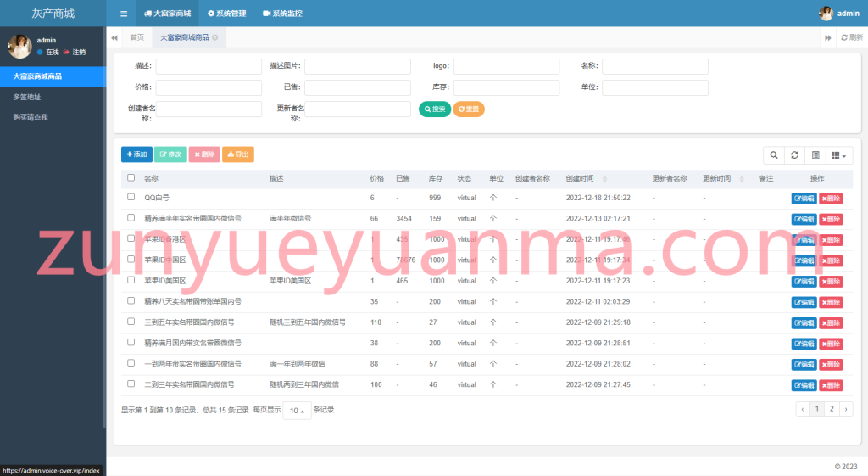Open the 系统管理 top menu
Viewport: 868px width, 476px height.
coord(227,14)
